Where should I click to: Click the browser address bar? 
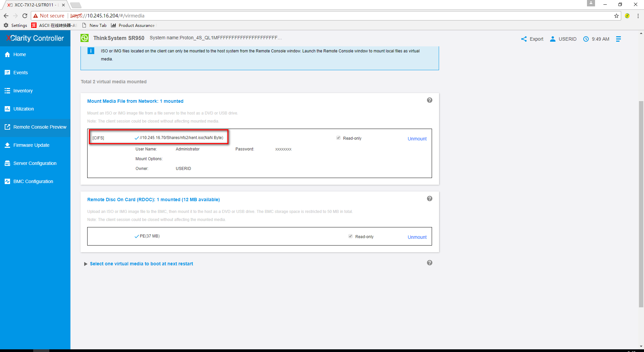(x=302, y=16)
